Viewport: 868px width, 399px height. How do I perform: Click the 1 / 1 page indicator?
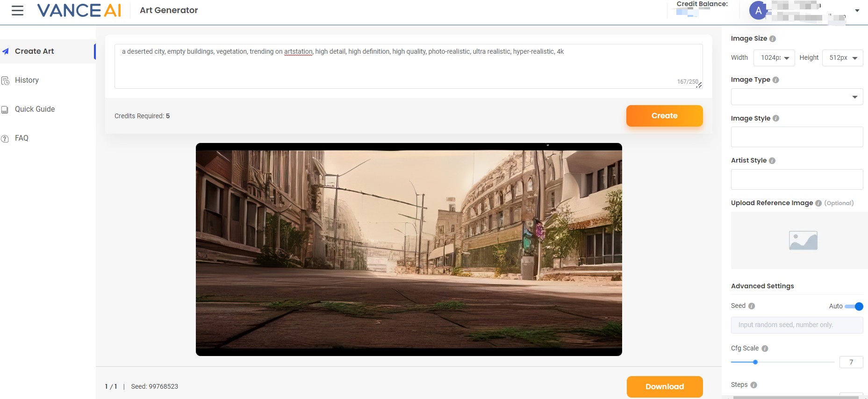pos(111,387)
